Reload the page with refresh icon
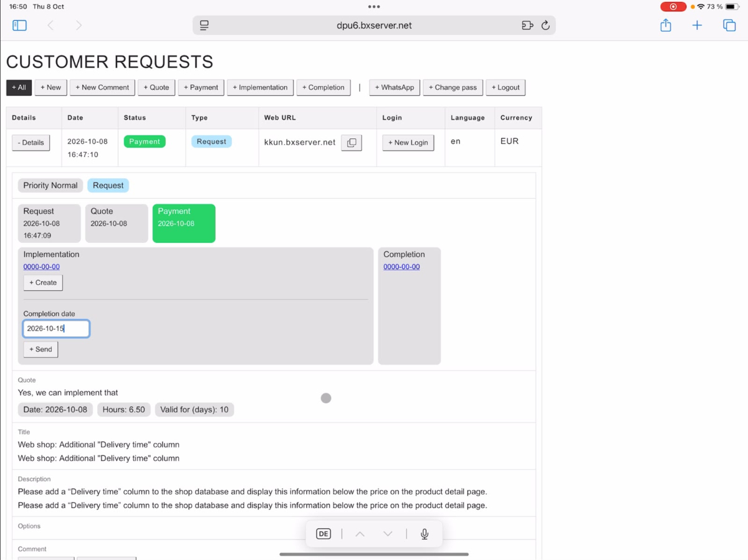748x560 pixels. pyautogui.click(x=545, y=26)
